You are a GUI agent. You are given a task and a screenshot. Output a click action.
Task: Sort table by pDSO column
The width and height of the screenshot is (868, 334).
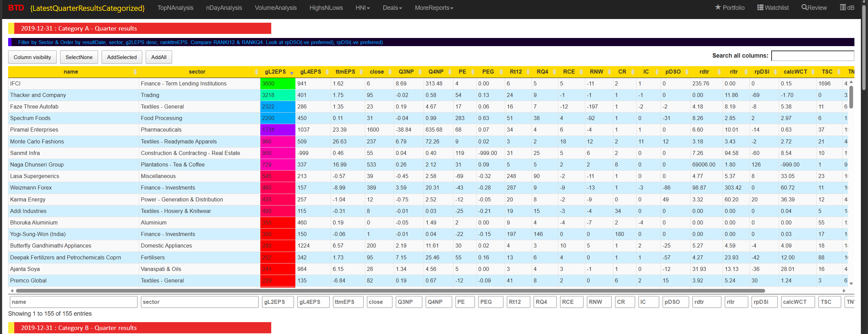point(676,72)
